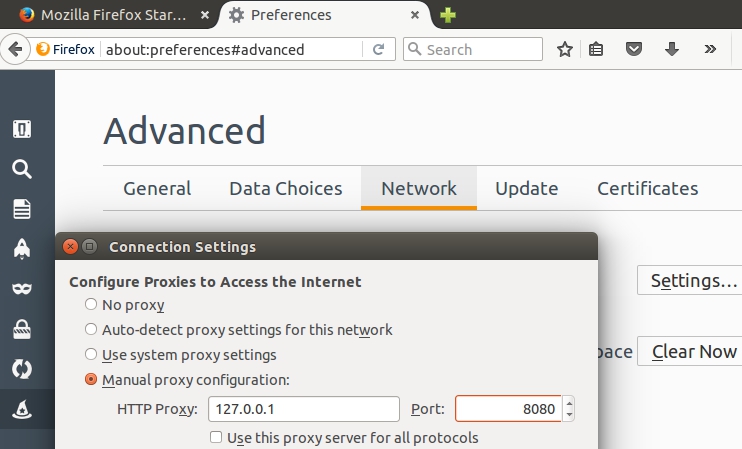Select Auto-detect proxy settings for this network
Screen dimensions: 742x449
91,329
